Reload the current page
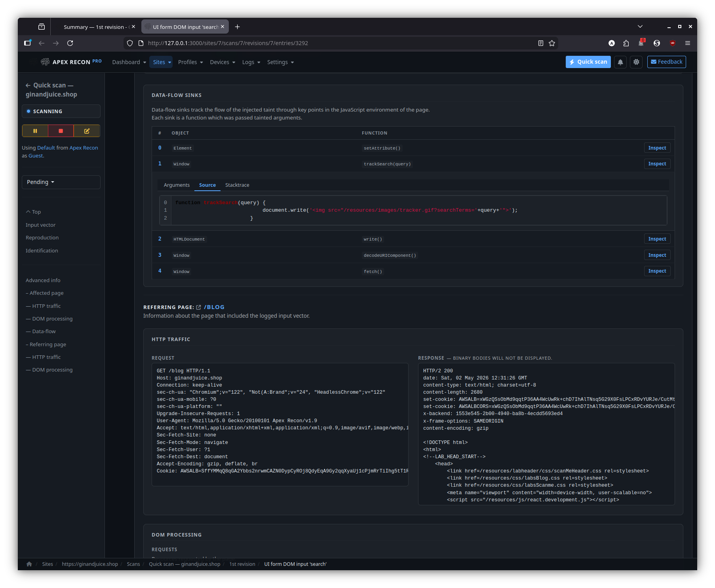This screenshot has height=588, width=715. (x=70, y=43)
